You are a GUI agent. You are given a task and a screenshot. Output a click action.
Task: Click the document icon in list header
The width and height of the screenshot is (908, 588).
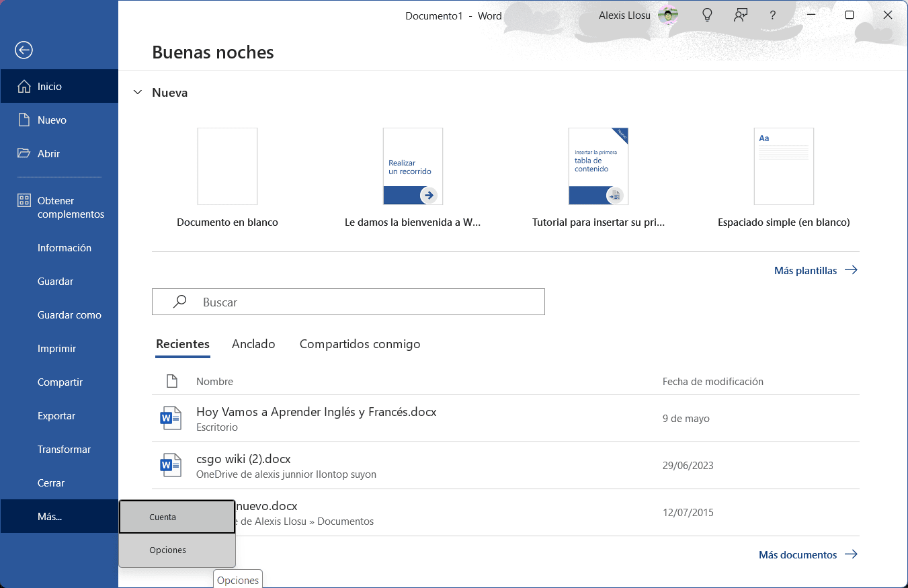point(172,381)
